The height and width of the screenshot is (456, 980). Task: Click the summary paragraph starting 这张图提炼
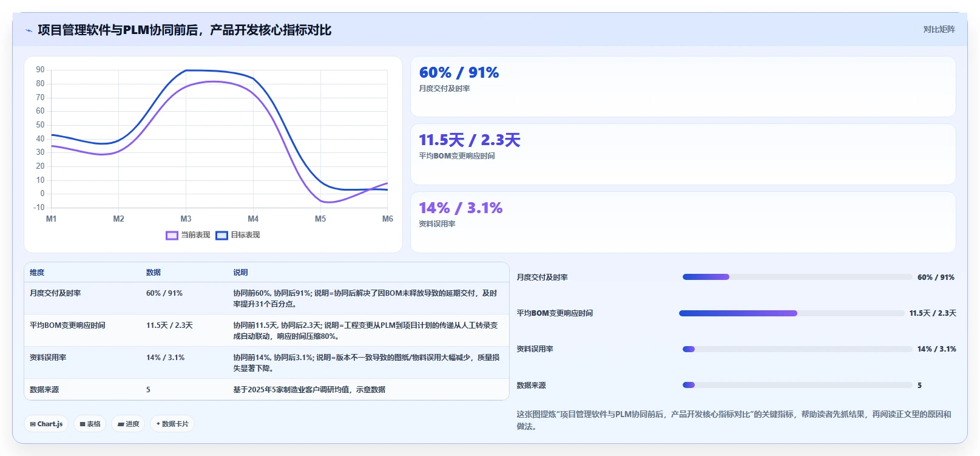[x=734, y=420]
